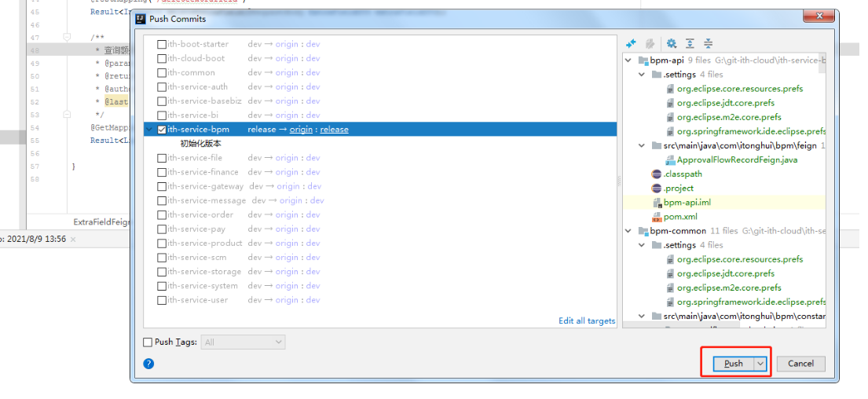868x399 pixels.
Task: Click the Push button
Action: pos(733,364)
